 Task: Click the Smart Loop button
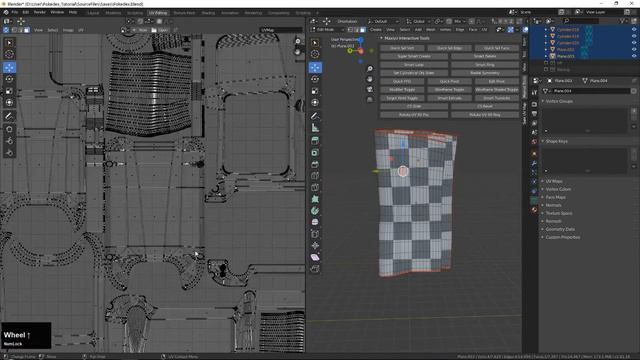click(x=414, y=65)
